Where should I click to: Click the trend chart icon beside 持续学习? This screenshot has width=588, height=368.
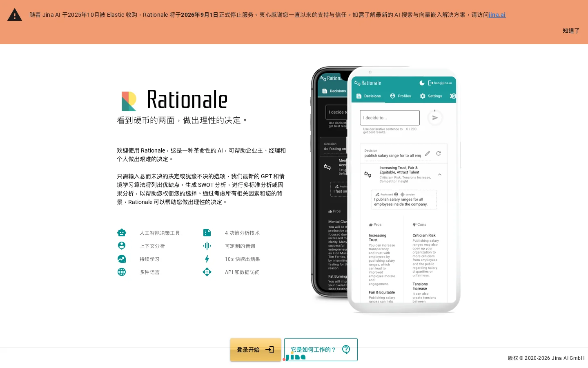pyautogui.click(x=122, y=259)
